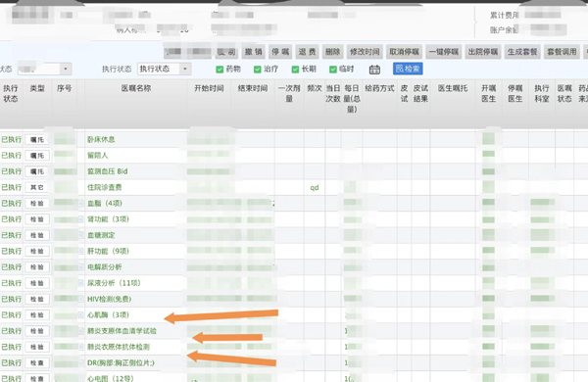Click the 修改时间 button
This screenshot has height=382, width=588.
tap(365, 52)
